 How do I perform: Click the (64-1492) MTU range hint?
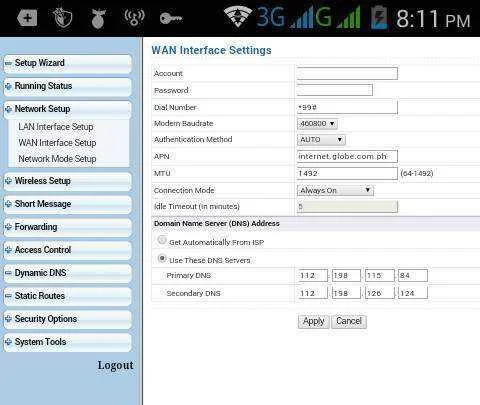point(417,174)
